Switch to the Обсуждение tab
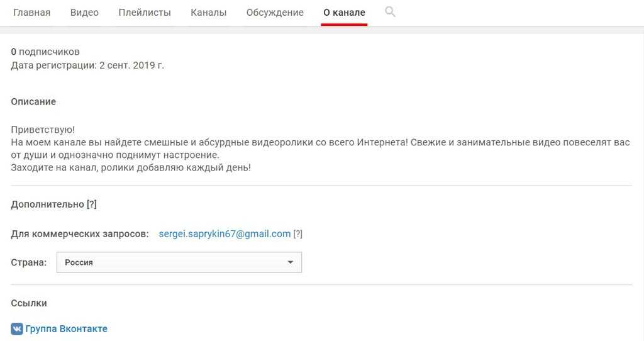Screen dimensions: 644x341 pyautogui.click(x=275, y=13)
